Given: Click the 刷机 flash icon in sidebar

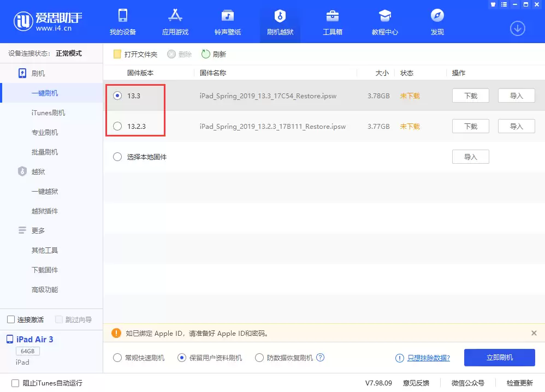Looking at the screenshot, I should click(x=22, y=73).
